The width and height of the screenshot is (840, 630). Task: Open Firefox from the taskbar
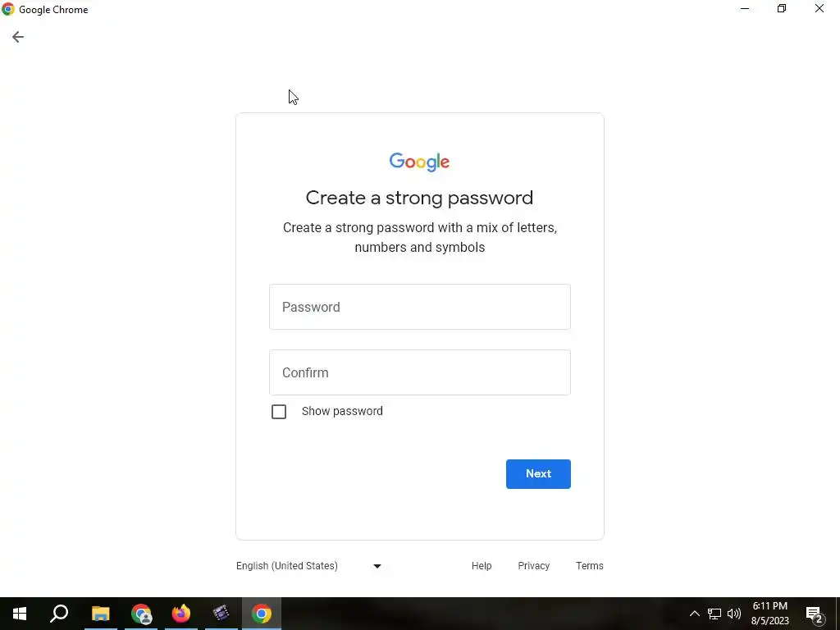point(181,614)
